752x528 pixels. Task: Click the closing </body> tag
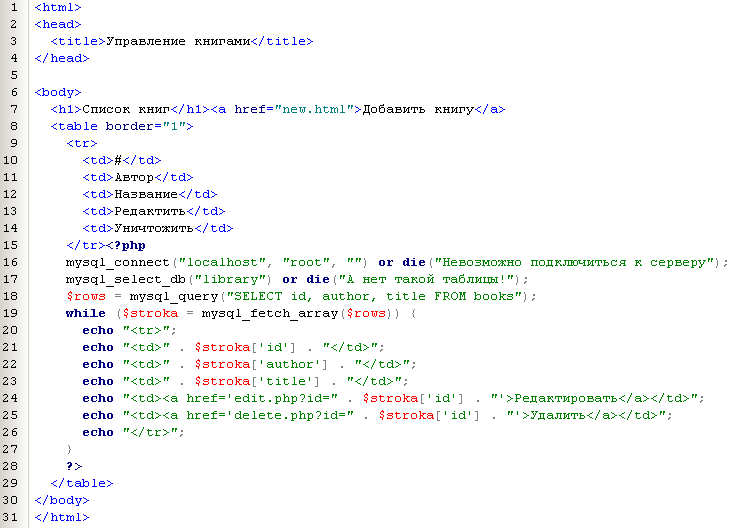coord(62,500)
